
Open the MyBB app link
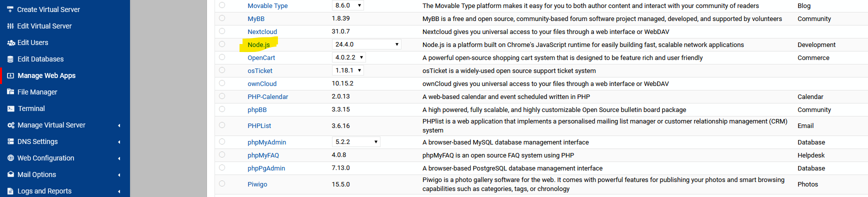(256, 19)
